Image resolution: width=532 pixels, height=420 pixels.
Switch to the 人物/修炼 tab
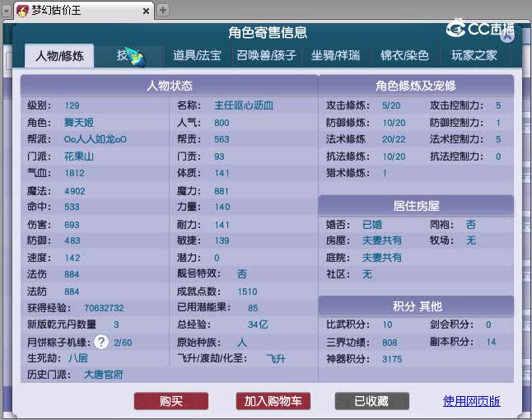[59, 56]
